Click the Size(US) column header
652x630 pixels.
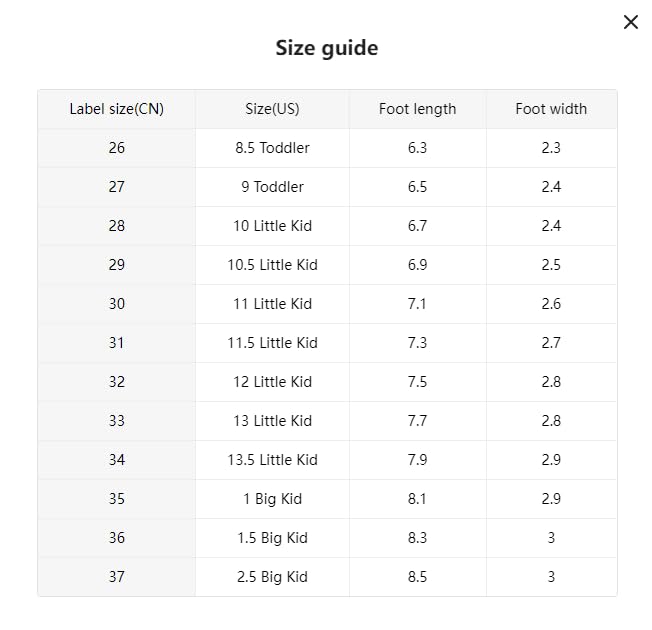pos(272,109)
